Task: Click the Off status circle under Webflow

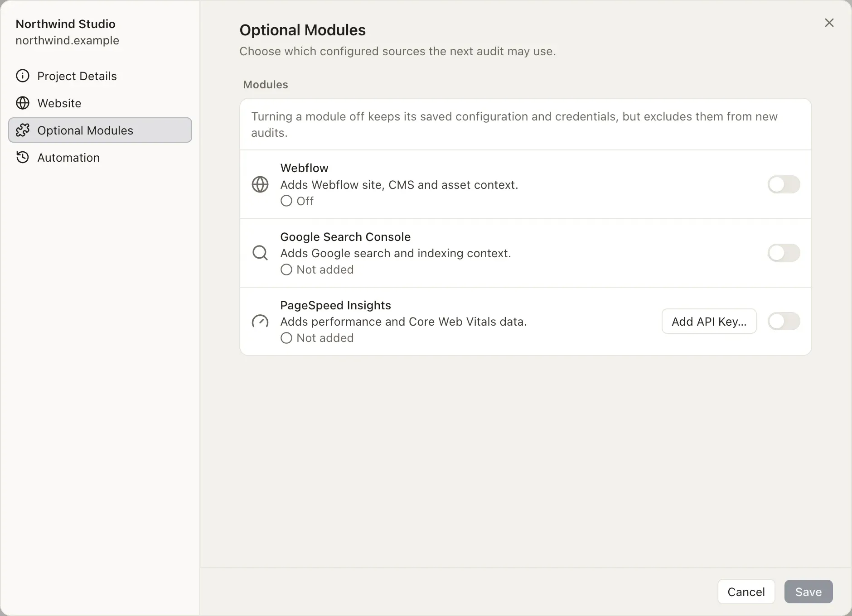Action: click(286, 201)
